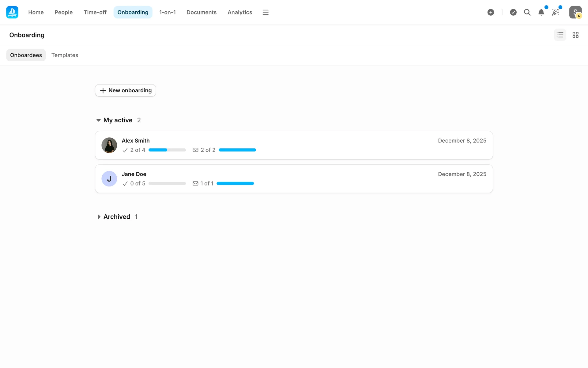588x368 pixels.
Task: Click Jane Doe's avatar thumbnail
Action: (109, 179)
